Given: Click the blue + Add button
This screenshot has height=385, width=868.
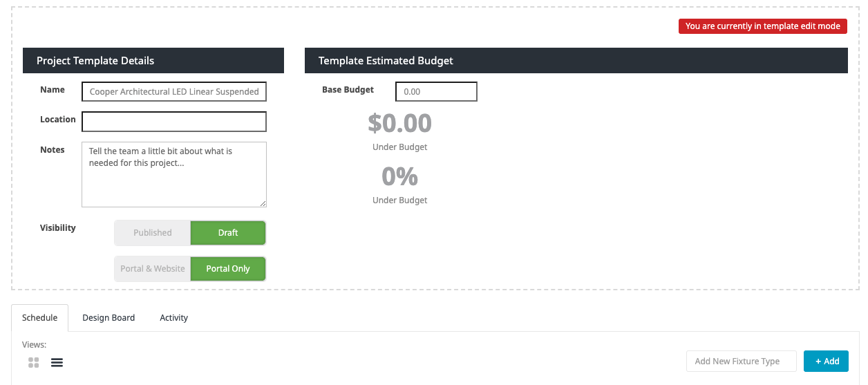Looking at the screenshot, I should (826, 361).
